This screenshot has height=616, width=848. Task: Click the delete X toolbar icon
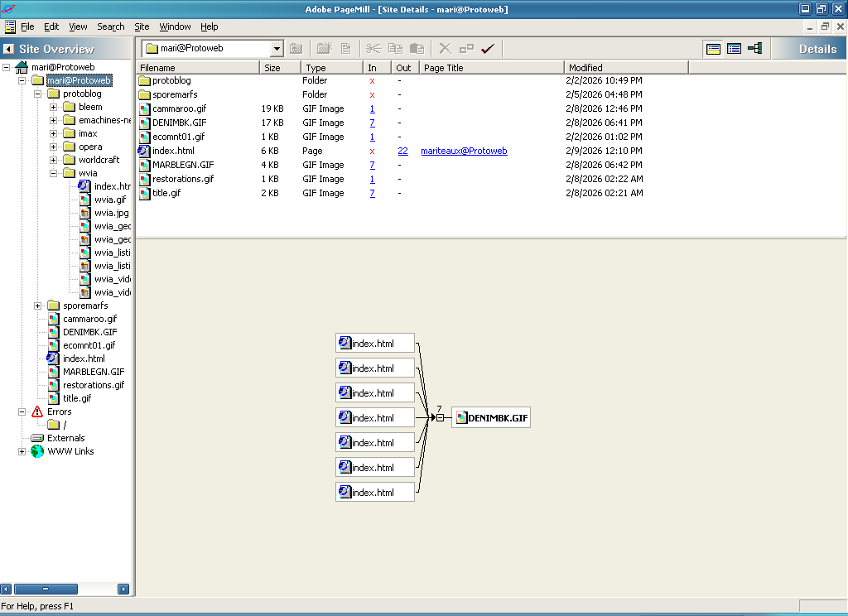(x=445, y=49)
